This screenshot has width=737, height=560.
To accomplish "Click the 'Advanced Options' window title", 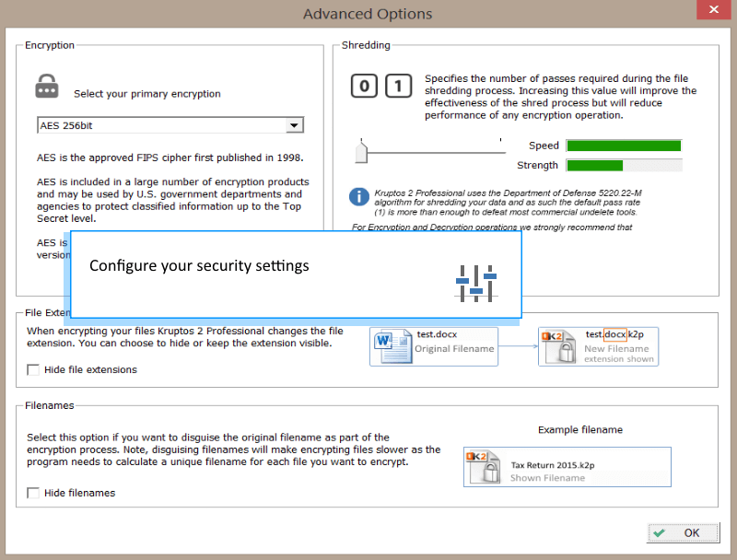I will [368, 14].
